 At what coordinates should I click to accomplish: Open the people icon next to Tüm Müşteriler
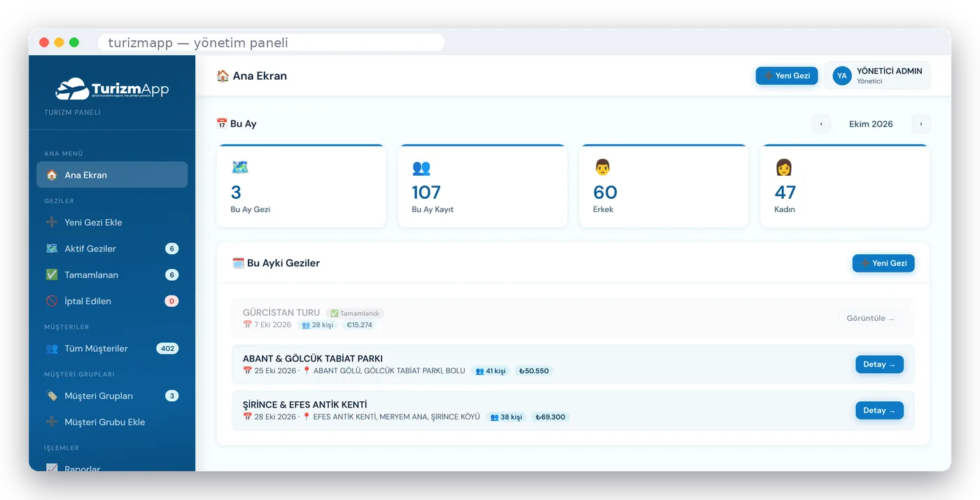[52, 348]
